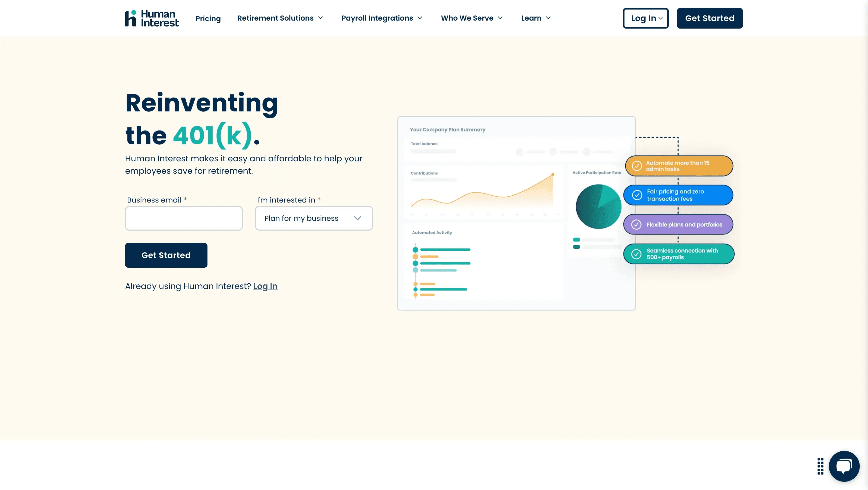Screen dimensions: 868x490
Task: Click checkmark icon on Flexible plans badge
Action: coord(636,224)
